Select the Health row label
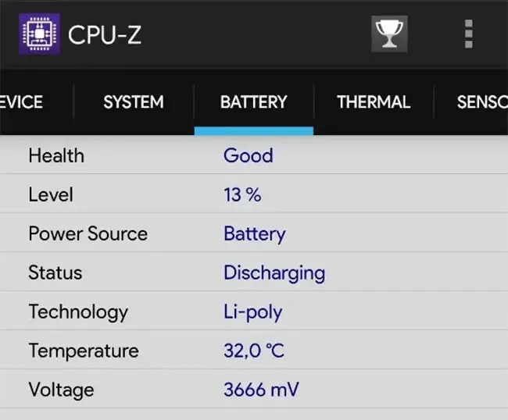This screenshot has width=508, height=420. (55, 155)
